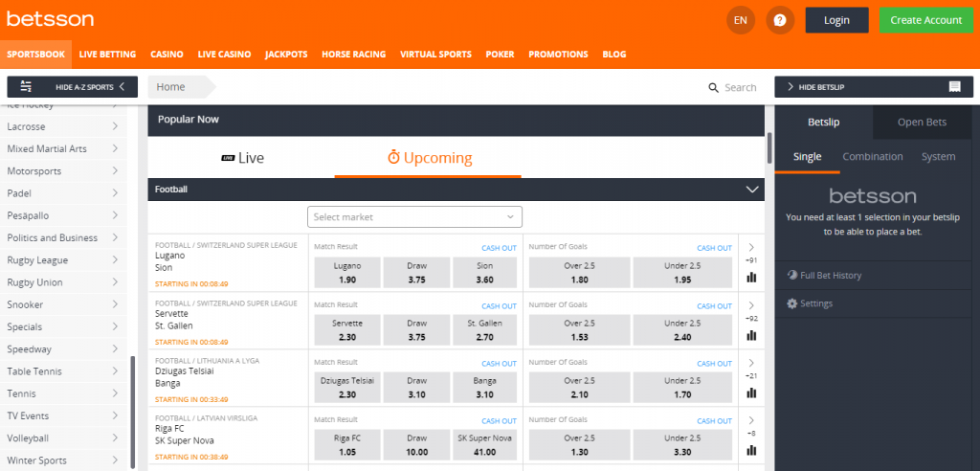Hide the A-Z sports sidebar
980x471 pixels.
tap(73, 87)
